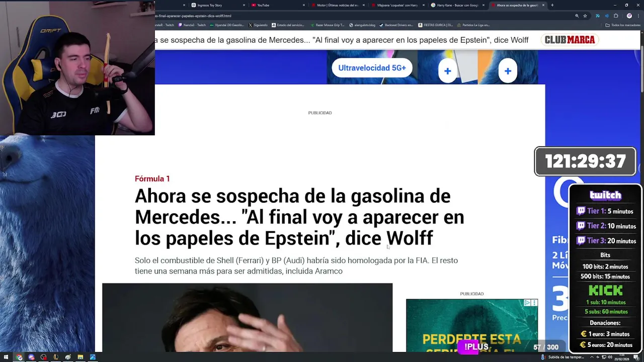Screen dimensions: 644x362
Task: Open the 'Hyundai i30 Gasolin...' bookmark
Action: 226,25
